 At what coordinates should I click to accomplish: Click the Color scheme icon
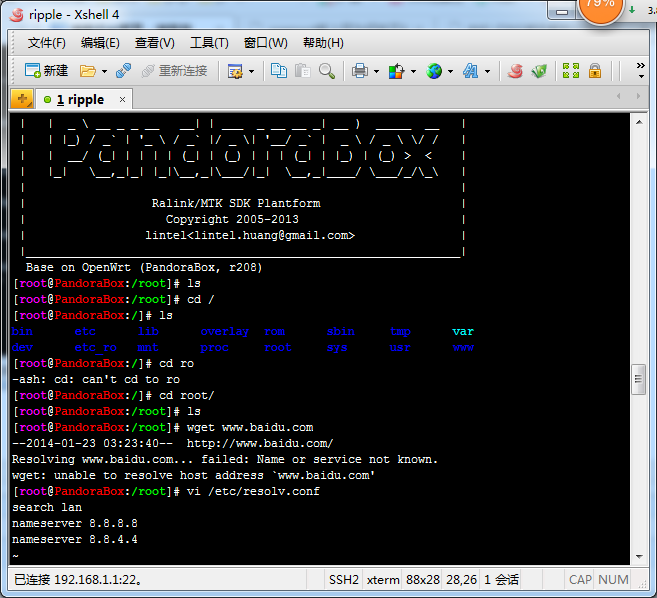click(396, 71)
